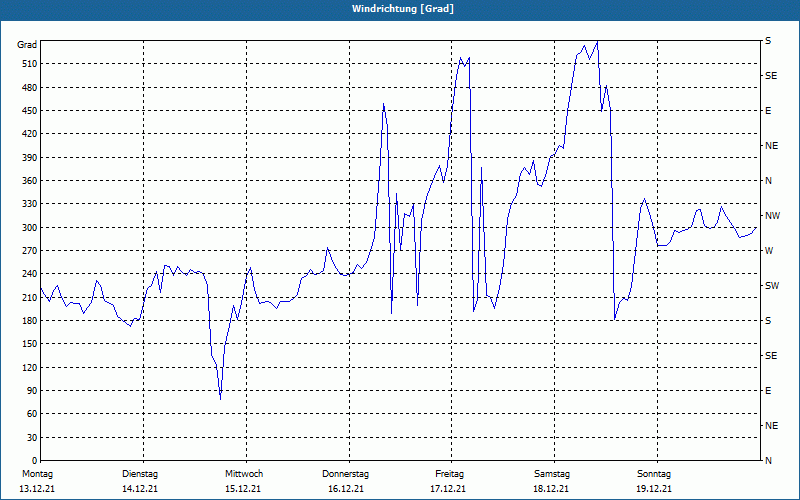The height and width of the screenshot is (500, 800).
Task: Click the 300 y-axis value
Action: [30, 228]
